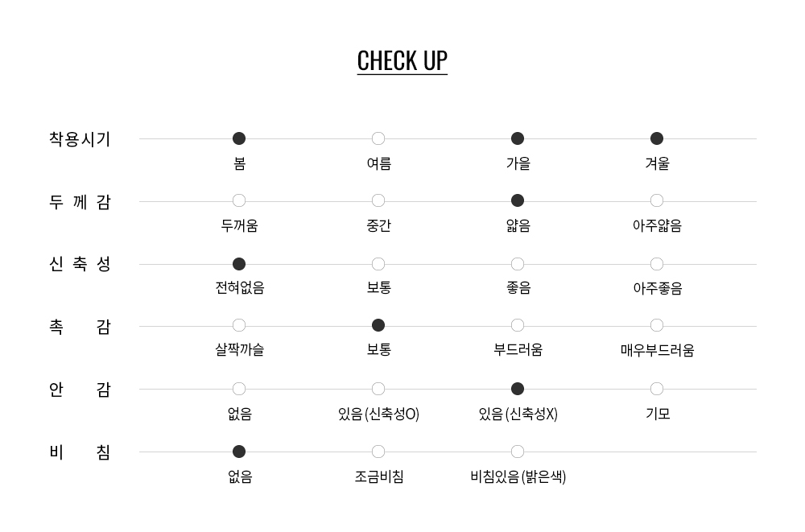Choose 아주얇음 circle in 두께감 row

point(657,200)
